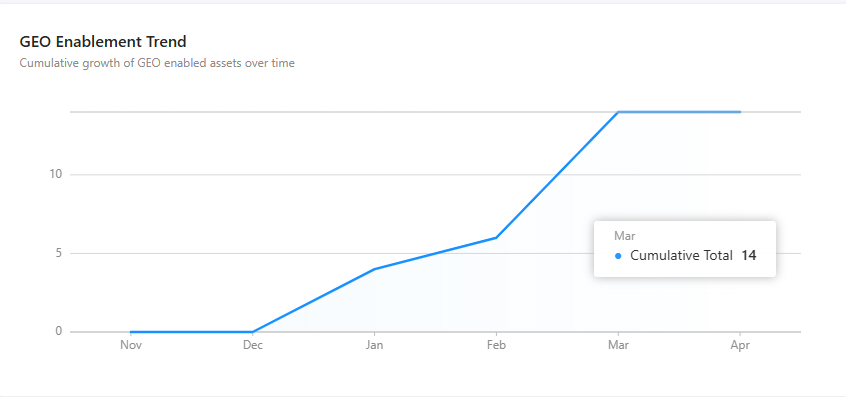The width and height of the screenshot is (846, 397).
Task: Click the line's data point at Jan
Action: (x=374, y=269)
